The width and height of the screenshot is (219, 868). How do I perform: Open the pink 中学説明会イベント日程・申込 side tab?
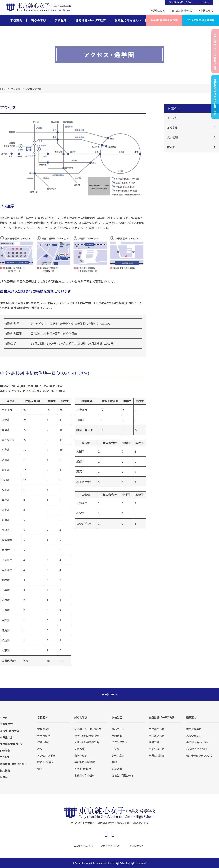[x=215, y=52]
